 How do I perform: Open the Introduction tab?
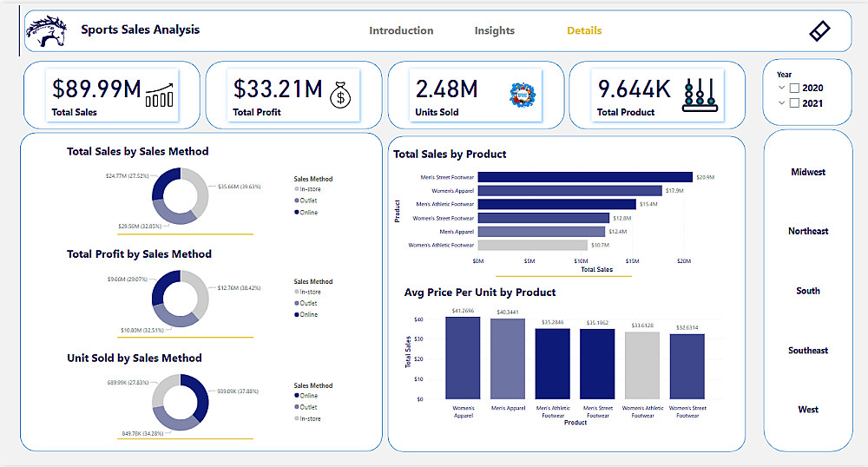tap(401, 30)
